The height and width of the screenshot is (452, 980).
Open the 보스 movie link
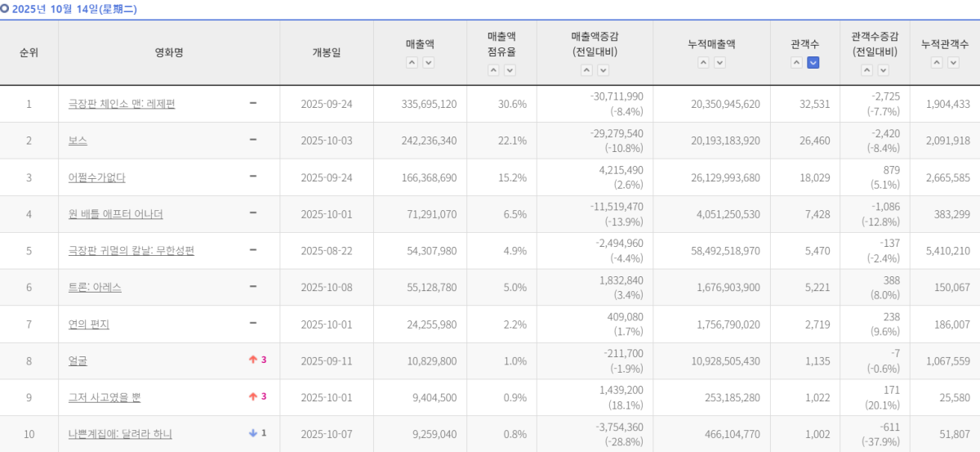click(x=78, y=141)
